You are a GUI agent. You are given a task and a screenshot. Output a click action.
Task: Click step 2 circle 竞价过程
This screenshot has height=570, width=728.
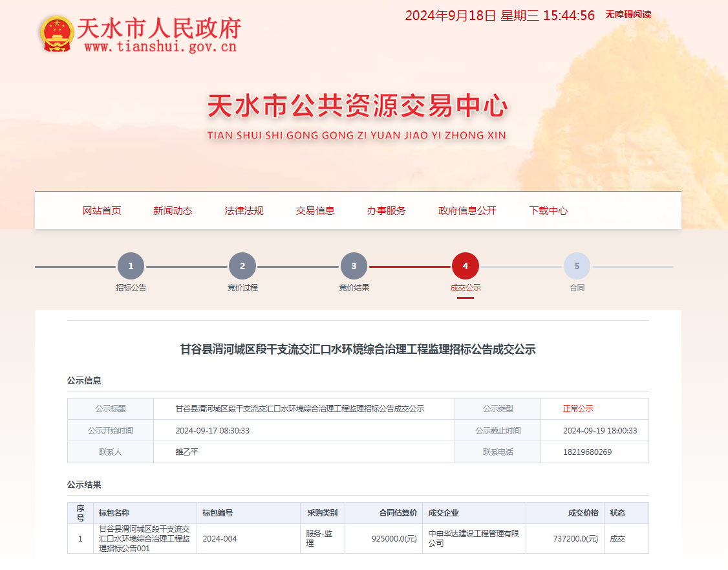pos(242,266)
